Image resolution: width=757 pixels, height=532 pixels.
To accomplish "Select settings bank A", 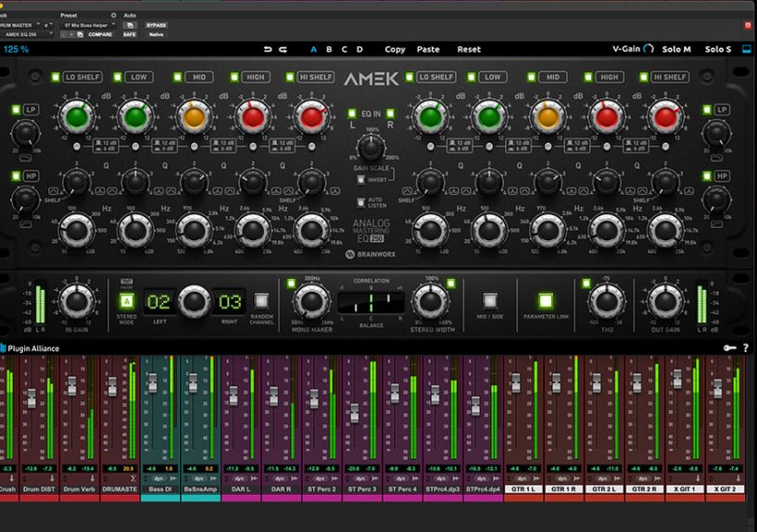I will (313, 49).
